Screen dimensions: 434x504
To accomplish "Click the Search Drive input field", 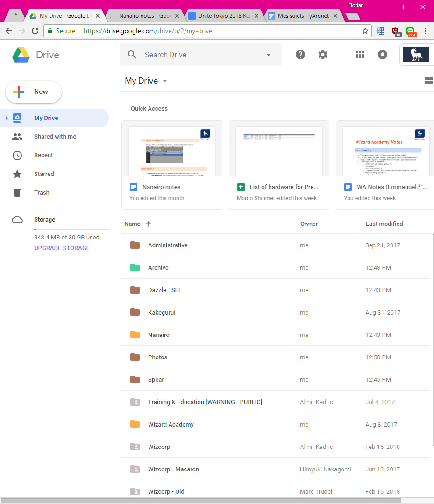I will point(201,55).
